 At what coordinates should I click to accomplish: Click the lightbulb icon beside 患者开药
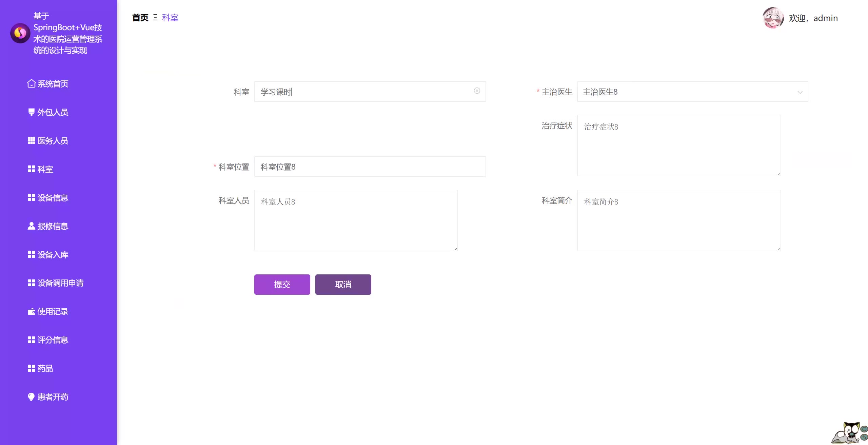click(31, 396)
